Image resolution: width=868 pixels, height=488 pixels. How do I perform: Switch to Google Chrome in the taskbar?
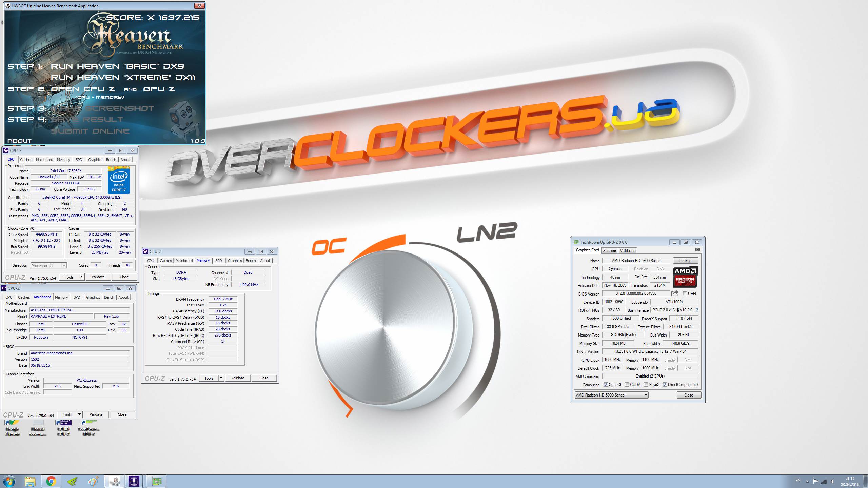(x=51, y=481)
